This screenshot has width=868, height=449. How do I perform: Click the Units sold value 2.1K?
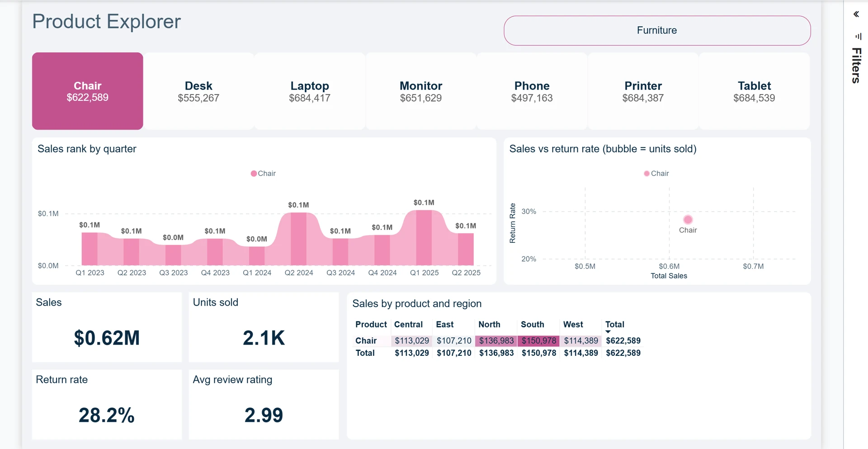pos(264,338)
